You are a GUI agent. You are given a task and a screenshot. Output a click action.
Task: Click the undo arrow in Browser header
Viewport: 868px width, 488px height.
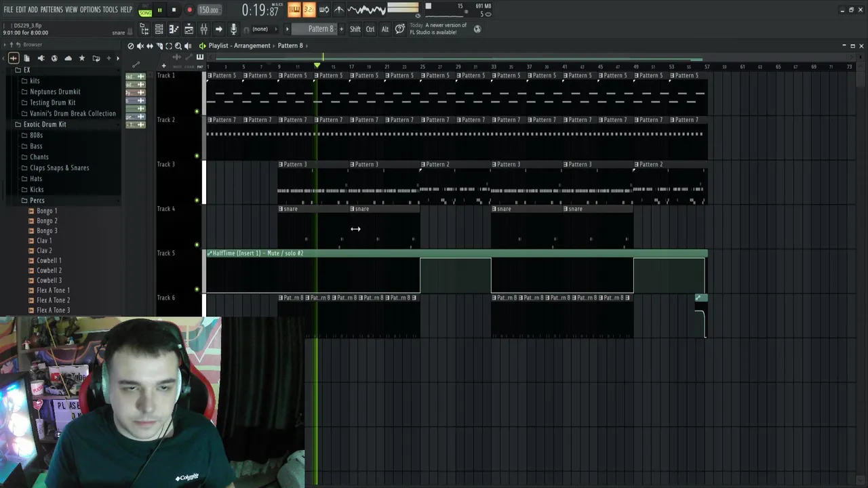[18, 45]
